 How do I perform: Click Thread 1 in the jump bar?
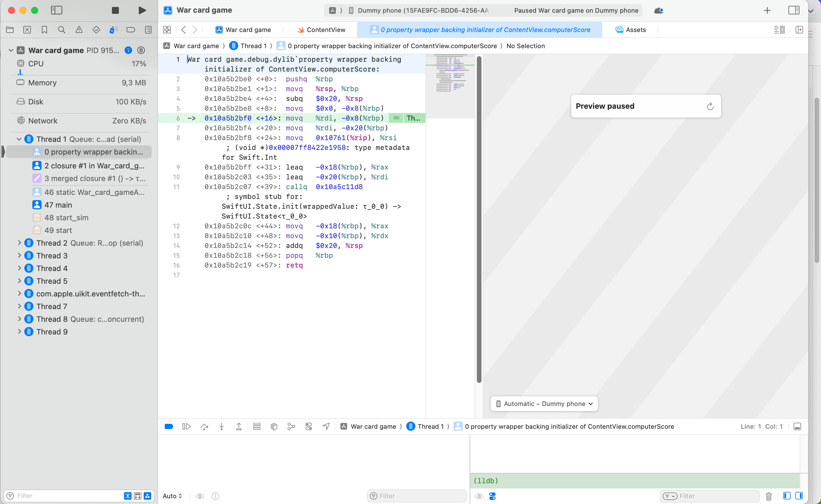click(248, 46)
